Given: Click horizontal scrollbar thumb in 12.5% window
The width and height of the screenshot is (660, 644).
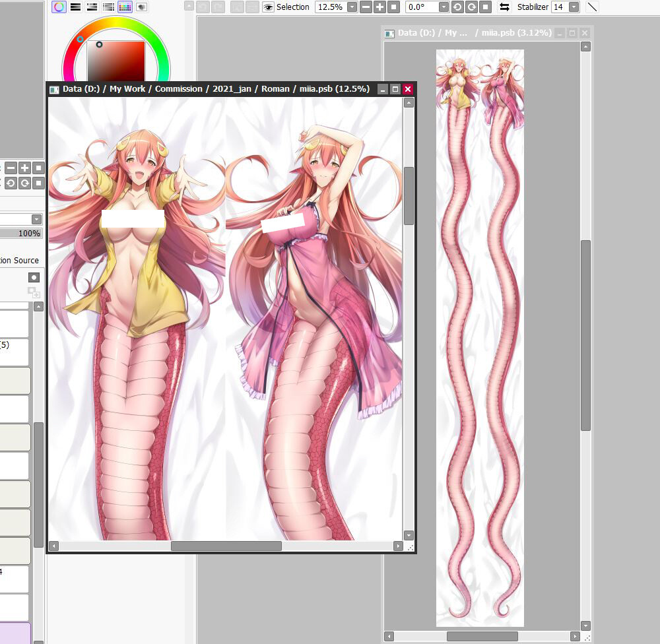Looking at the screenshot, I should click(x=226, y=546).
